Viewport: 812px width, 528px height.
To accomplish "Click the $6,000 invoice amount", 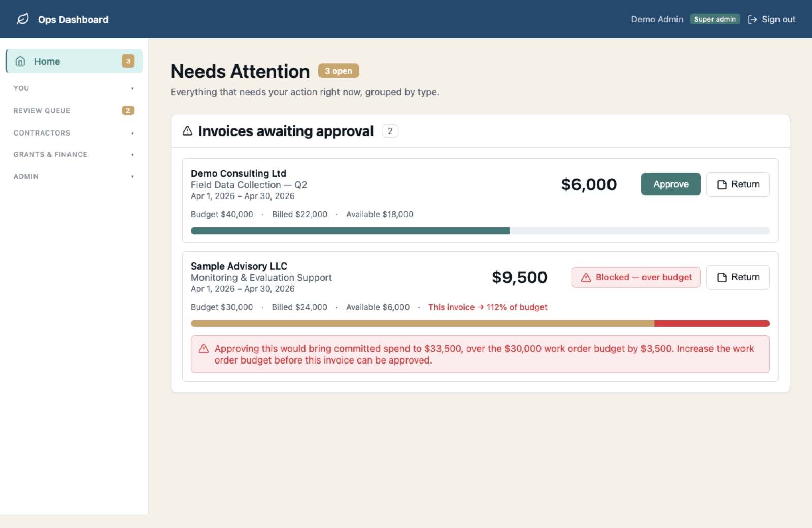I will [x=589, y=184].
